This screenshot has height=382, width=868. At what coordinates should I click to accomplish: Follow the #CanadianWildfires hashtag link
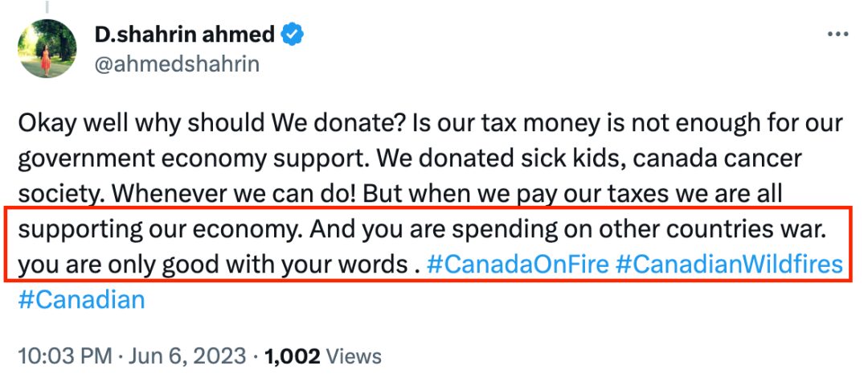(729, 265)
